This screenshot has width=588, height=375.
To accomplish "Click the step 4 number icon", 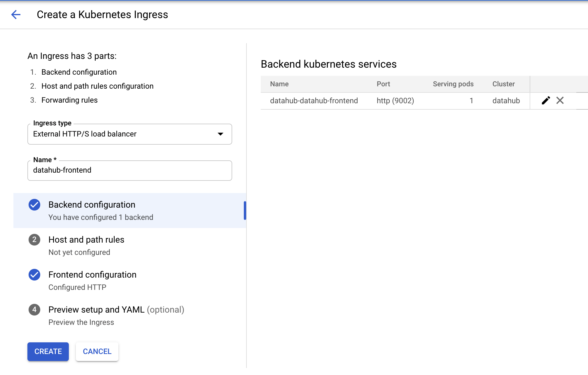I will tap(34, 310).
